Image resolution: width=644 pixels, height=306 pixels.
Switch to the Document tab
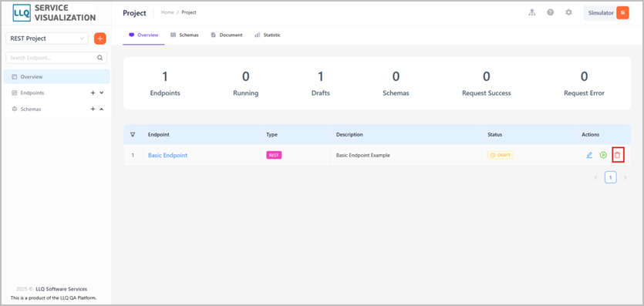(x=227, y=35)
